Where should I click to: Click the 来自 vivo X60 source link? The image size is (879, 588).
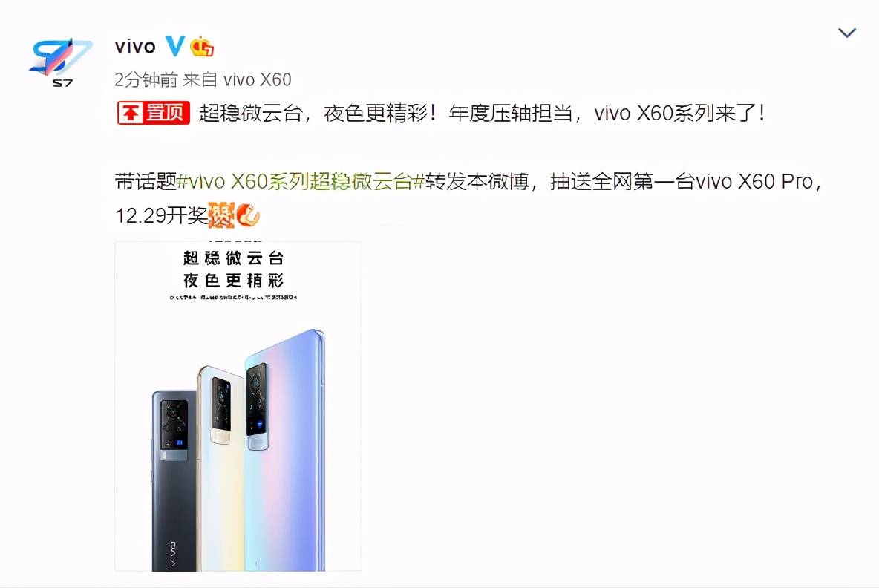coord(237,80)
